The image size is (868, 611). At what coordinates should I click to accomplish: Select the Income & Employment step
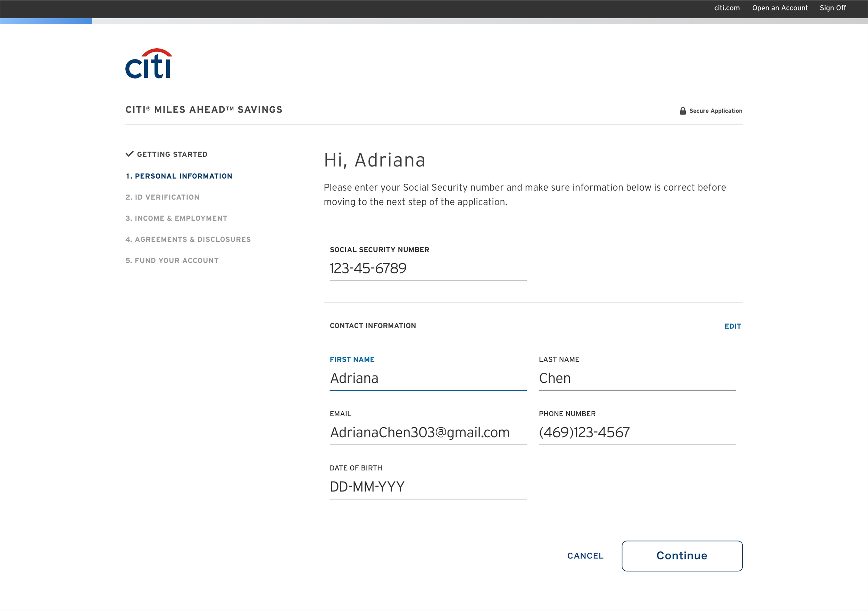[x=176, y=218]
